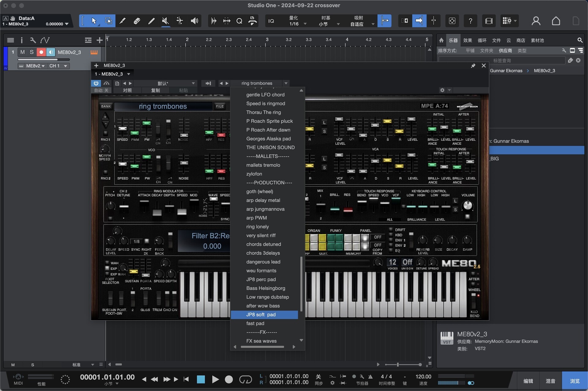The image size is (588, 391).
Task: Select the Eraser tool in toolbar
Action: (x=137, y=21)
